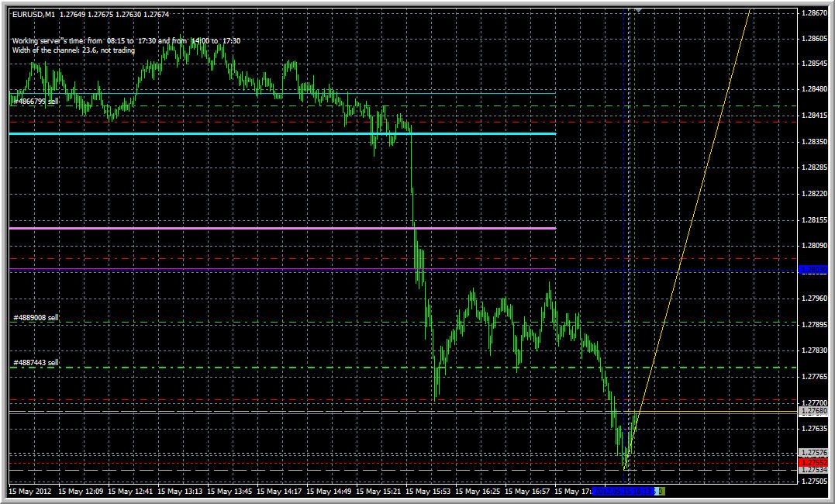Click the 1.28155 price scale value

pyautogui.click(x=814, y=220)
